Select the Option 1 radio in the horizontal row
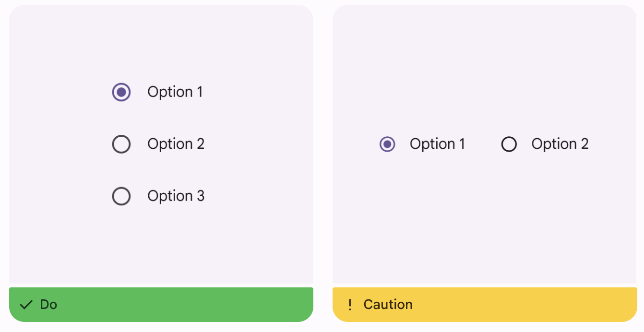This screenshot has width=644, height=332. click(x=387, y=144)
